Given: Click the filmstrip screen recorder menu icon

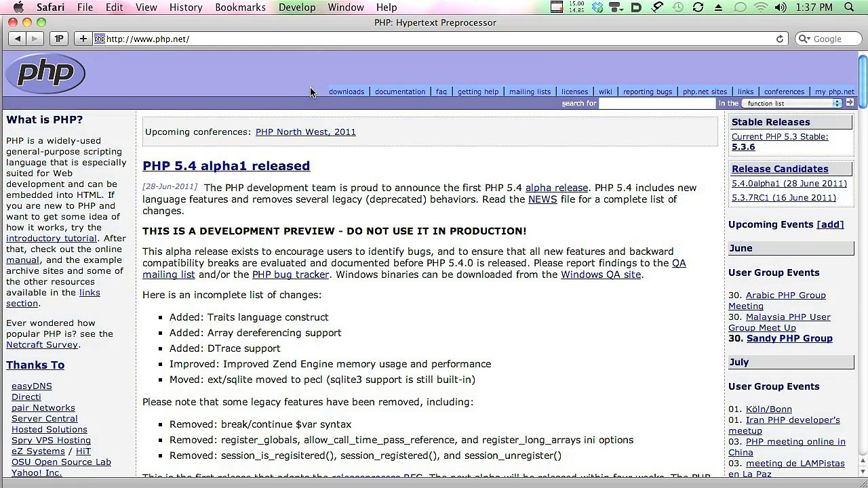Looking at the screenshot, I should [x=557, y=7].
